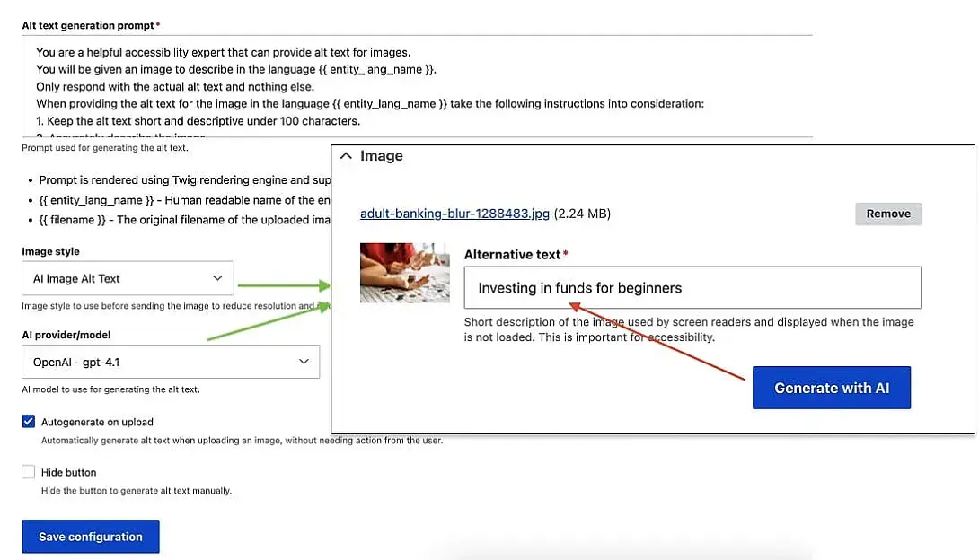Click the '(2.24 MB)' file size text
The width and height of the screenshot is (979, 560).
click(582, 214)
